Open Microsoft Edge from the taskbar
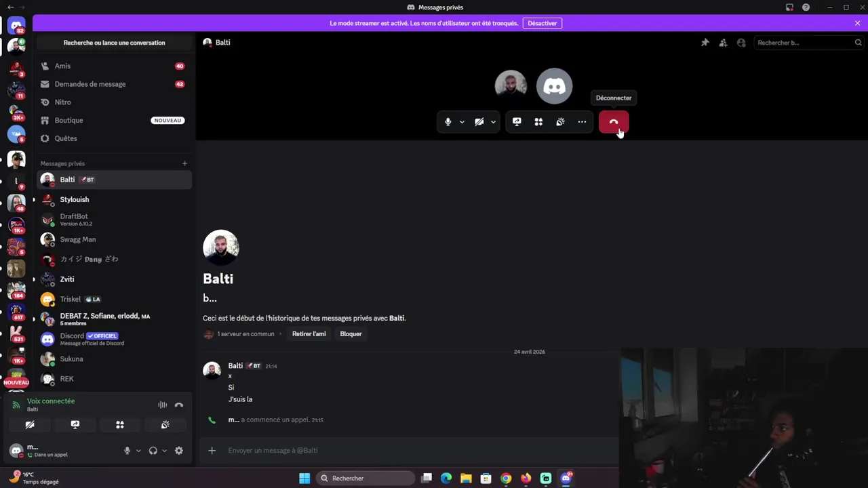The height and width of the screenshot is (488, 868). tap(446, 479)
